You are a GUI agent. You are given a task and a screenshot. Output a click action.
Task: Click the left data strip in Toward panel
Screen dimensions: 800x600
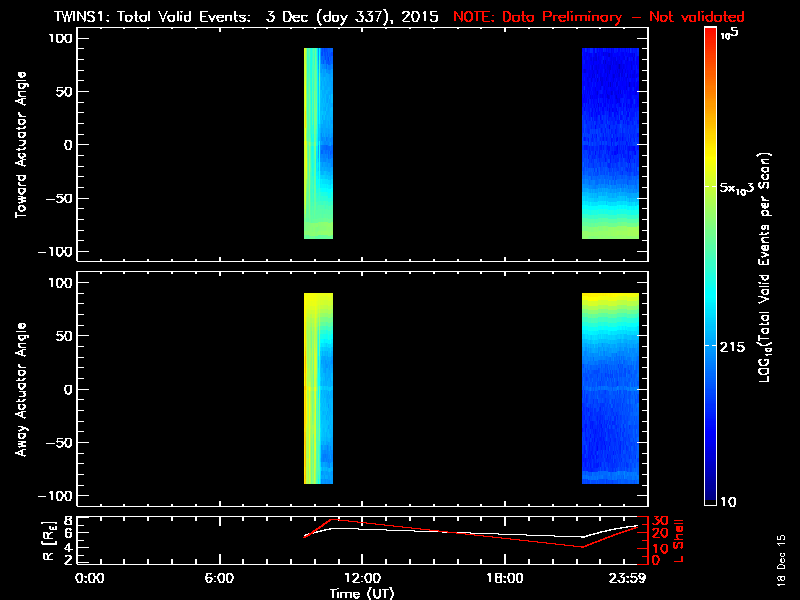[318, 143]
